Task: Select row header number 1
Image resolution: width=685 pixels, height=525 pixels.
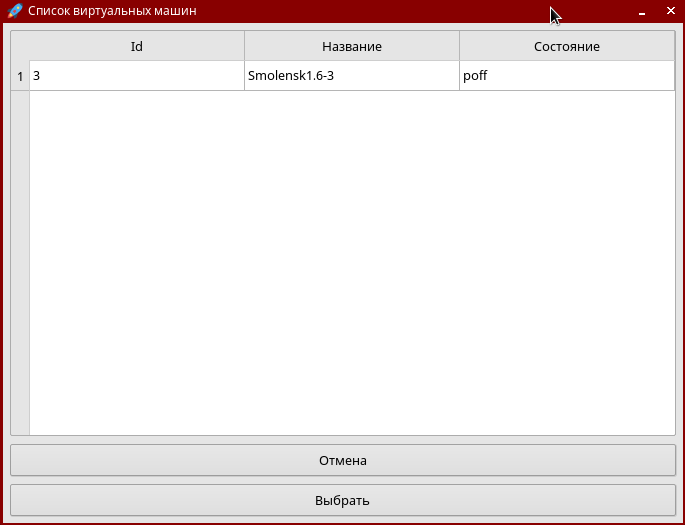Action: [x=20, y=76]
